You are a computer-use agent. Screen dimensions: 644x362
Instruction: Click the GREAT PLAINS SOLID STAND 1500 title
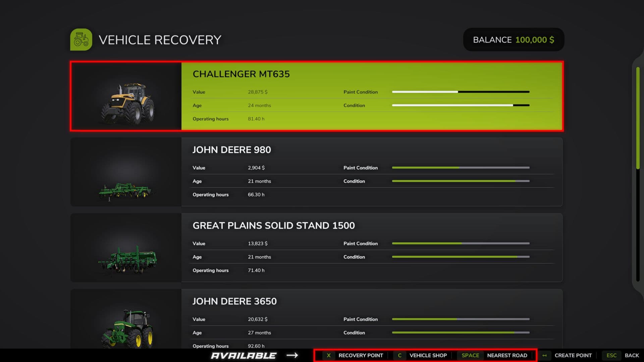click(274, 226)
